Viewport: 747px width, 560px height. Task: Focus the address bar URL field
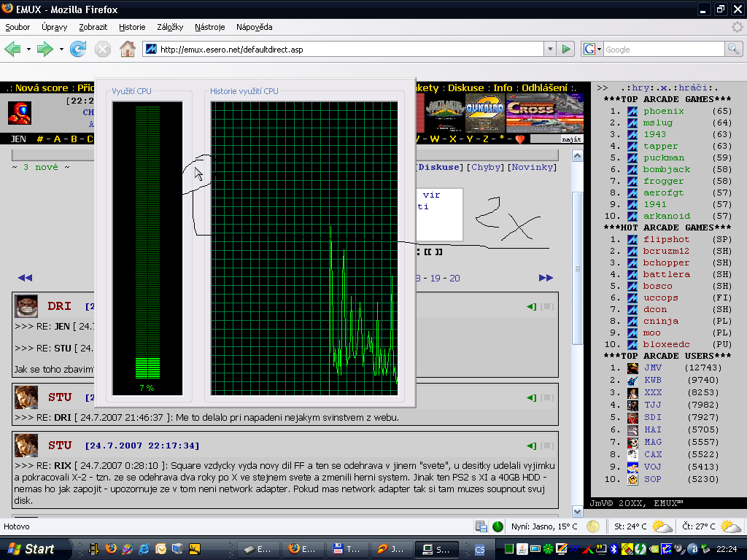coord(343,49)
